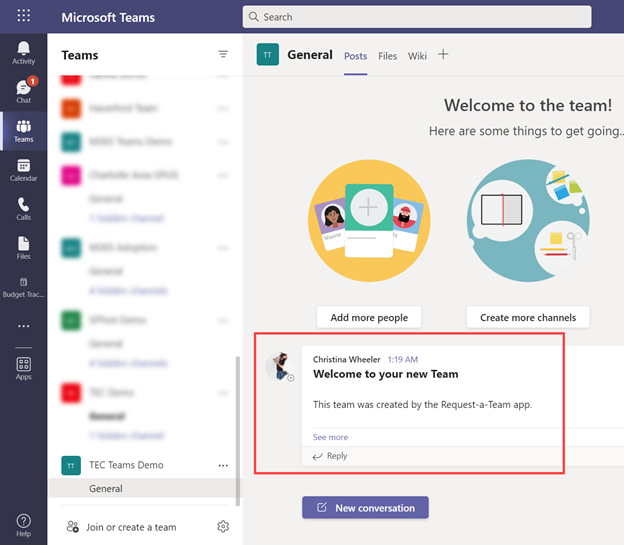
Task: Click the Add more people button
Action: pyautogui.click(x=369, y=317)
